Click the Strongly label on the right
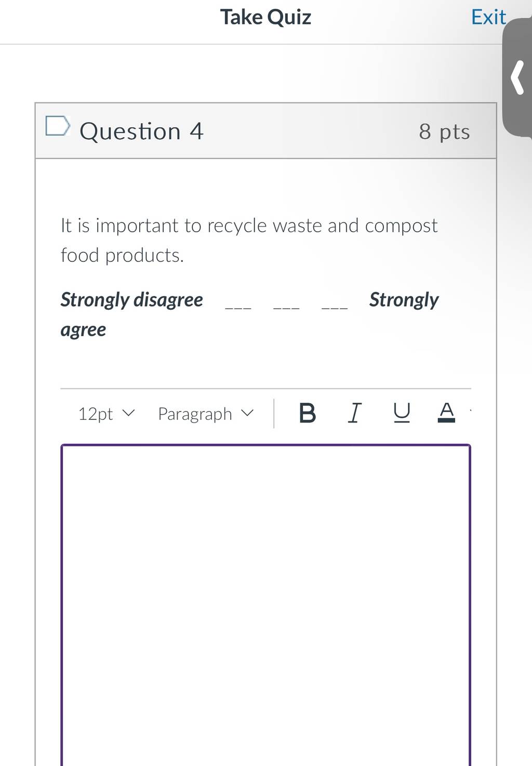 (x=404, y=300)
